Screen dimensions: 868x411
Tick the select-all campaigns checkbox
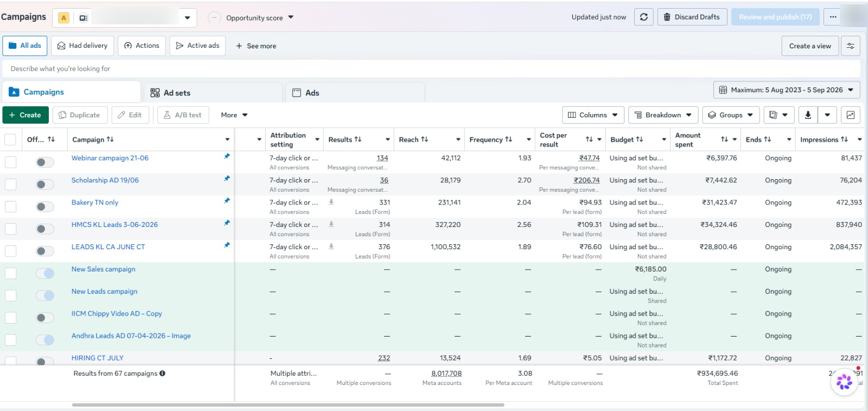[10, 140]
